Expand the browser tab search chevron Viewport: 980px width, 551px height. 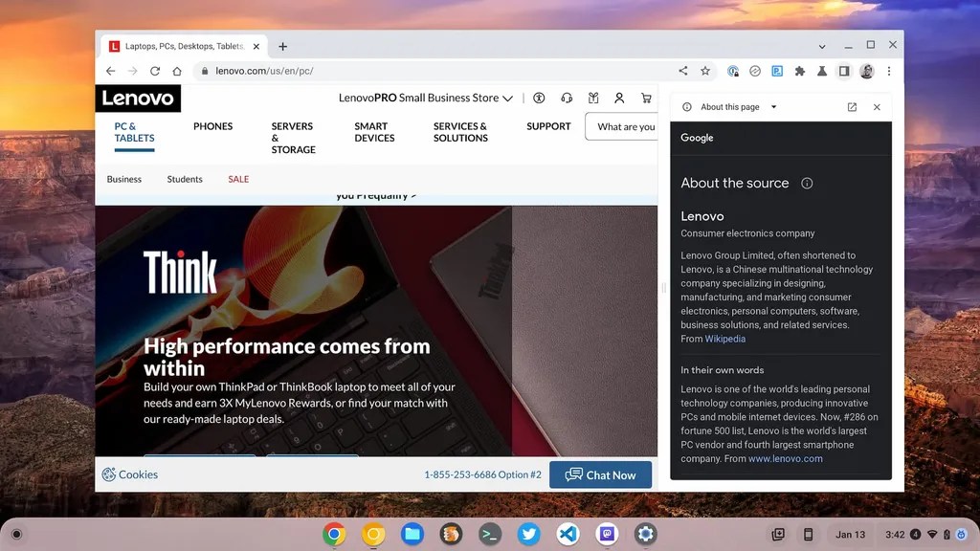(x=821, y=45)
